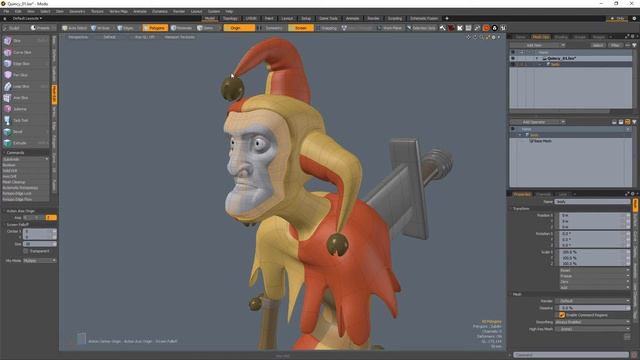Toggle visibility of Body mesh item
Screen dimensions: 640x360
pyautogui.click(x=513, y=64)
